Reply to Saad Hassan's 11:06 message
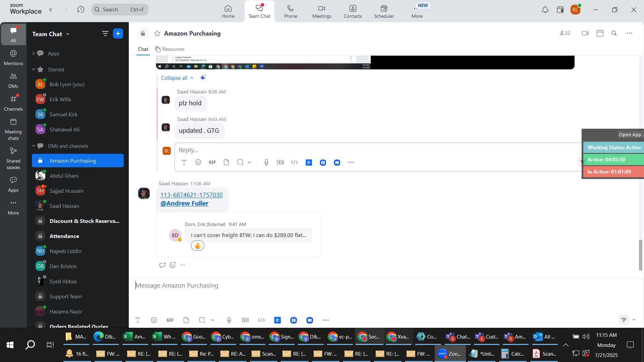The width and height of the screenshot is (644, 362). click(x=162, y=265)
